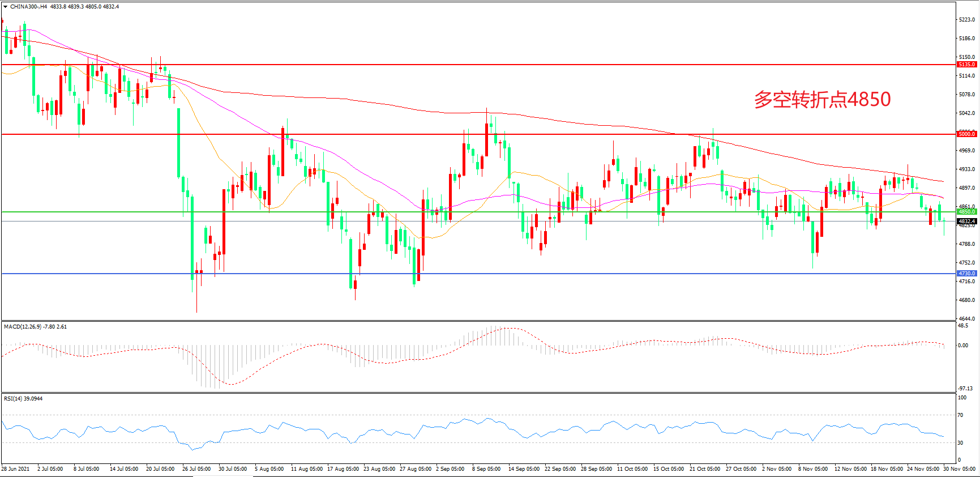Click the 4680.0 value on the price scale
The image size is (980, 477).
tap(966, 300)
